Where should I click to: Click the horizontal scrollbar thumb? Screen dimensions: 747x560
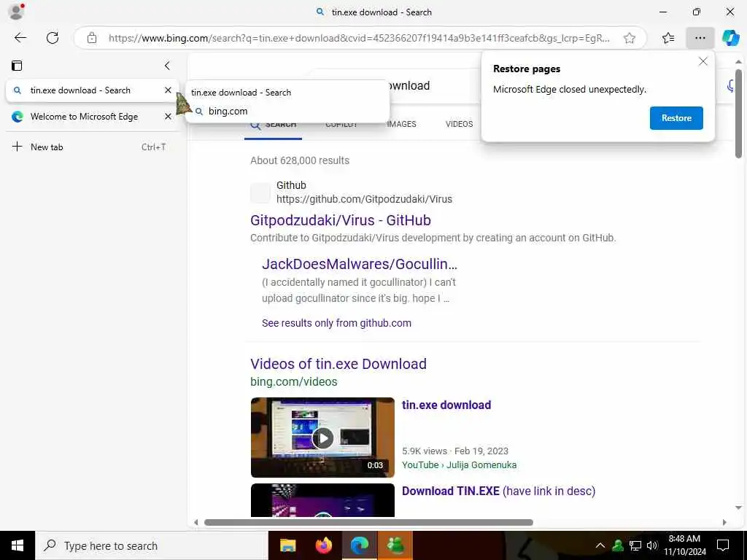click(368, 522)
